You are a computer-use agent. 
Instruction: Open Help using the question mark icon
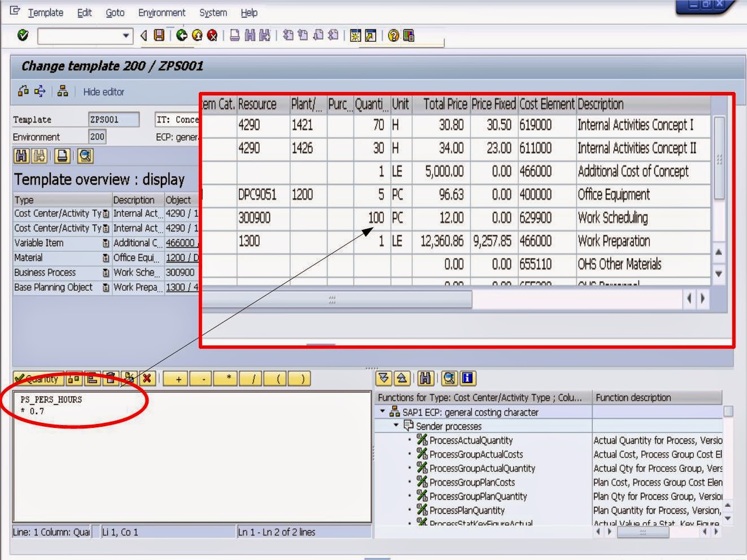392,36
